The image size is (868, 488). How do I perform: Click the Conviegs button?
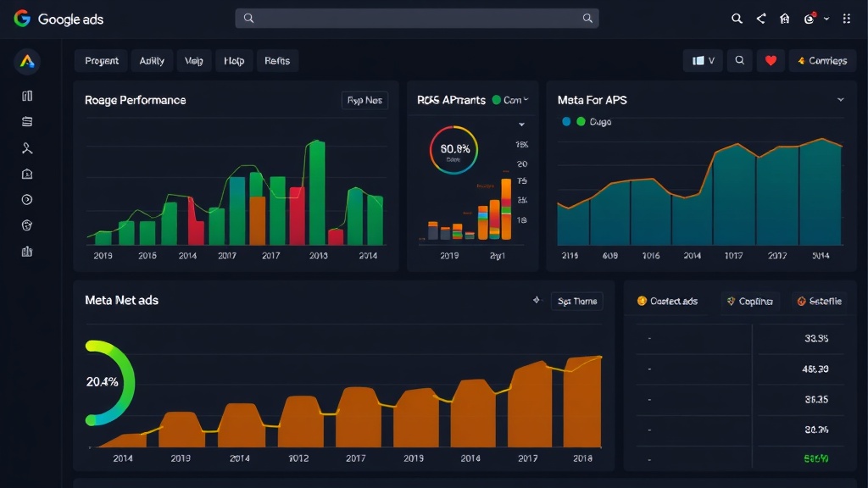(x=822, y=61)
